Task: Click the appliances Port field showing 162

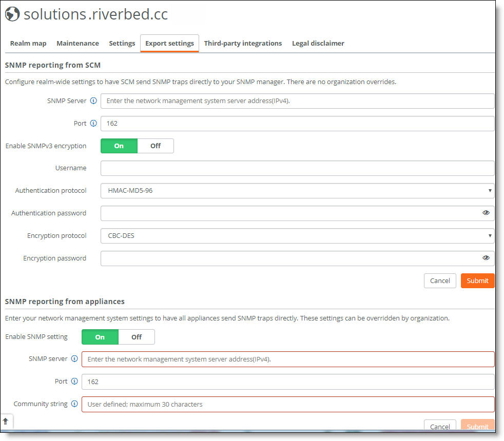Action: [x=288, y=382]
